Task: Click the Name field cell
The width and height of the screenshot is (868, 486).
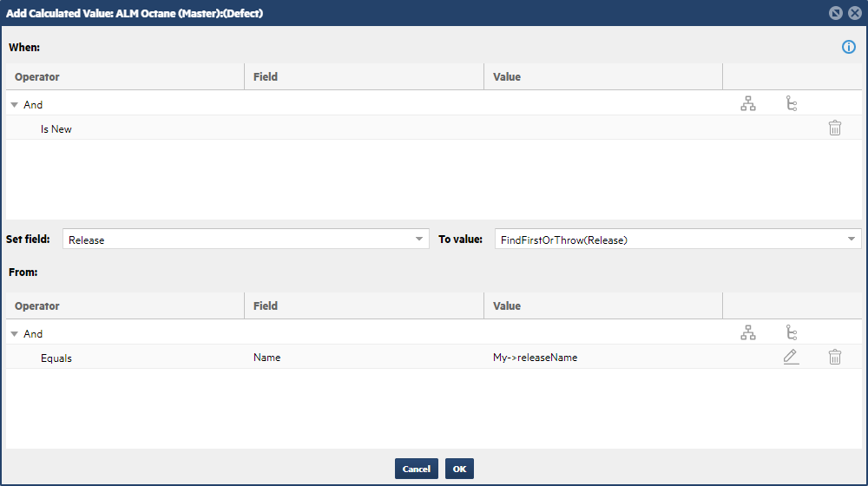Action: tap(267, 358)
